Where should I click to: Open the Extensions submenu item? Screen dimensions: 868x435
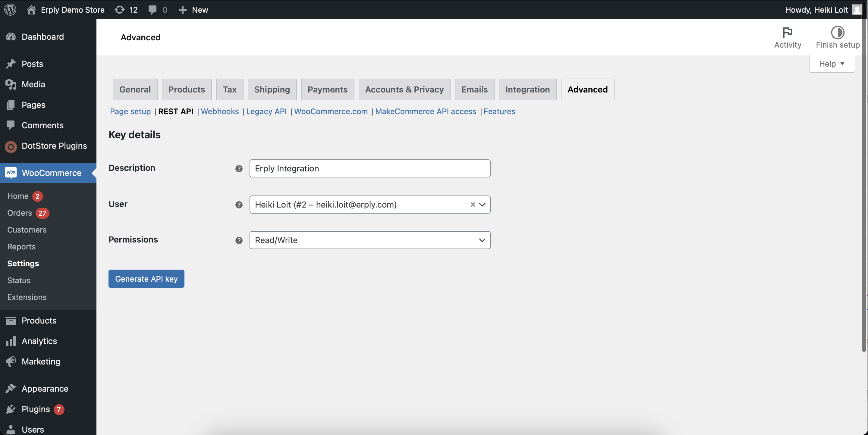(27, 297)
